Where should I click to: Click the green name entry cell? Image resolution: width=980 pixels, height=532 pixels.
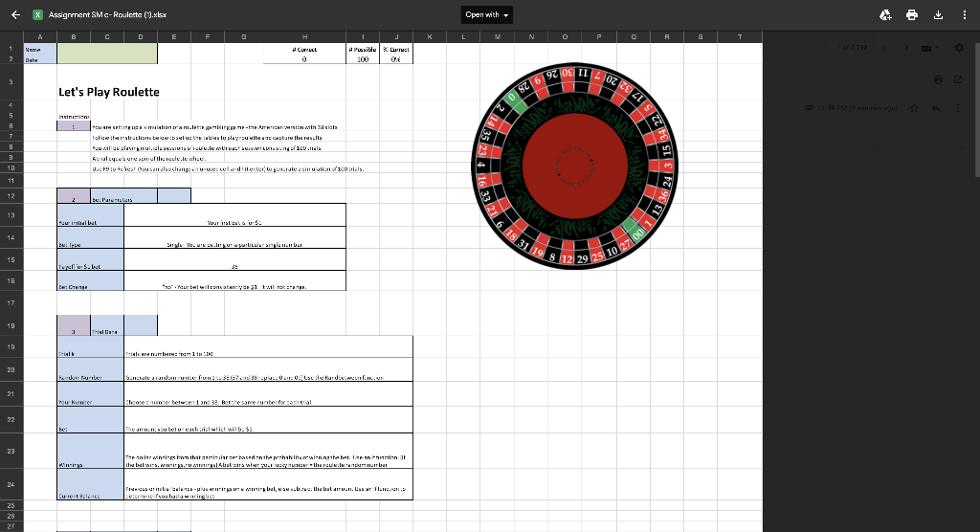coord(107,54)
